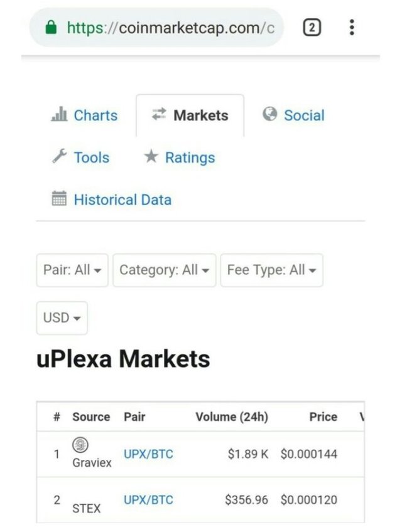402x532 pixels.
Task: Click the Social globe icon
Action: pos(270,114)
